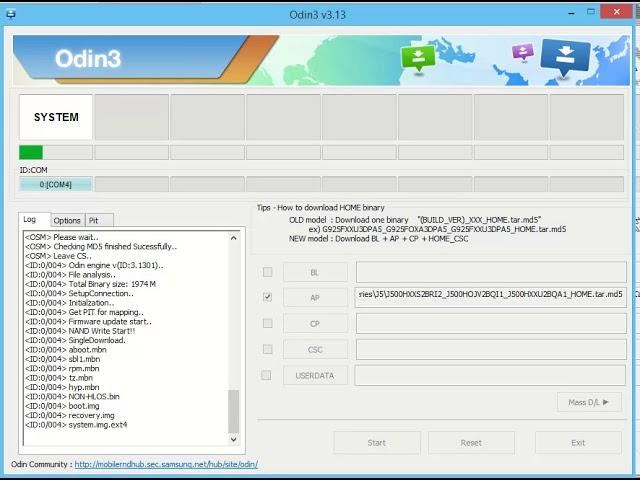The height and width of the screenshot is (480, 640).
Task: Click the log scrollbar thumb
Action: 233,411
